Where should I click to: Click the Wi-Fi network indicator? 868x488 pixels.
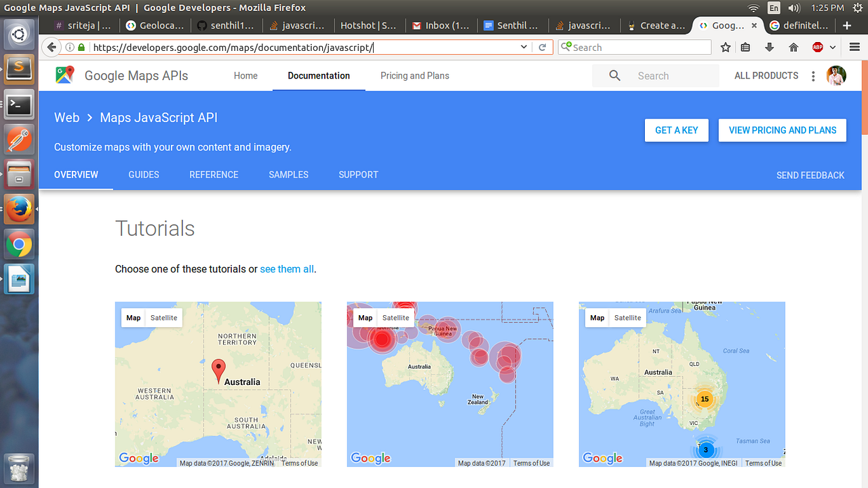coord(753,8)
